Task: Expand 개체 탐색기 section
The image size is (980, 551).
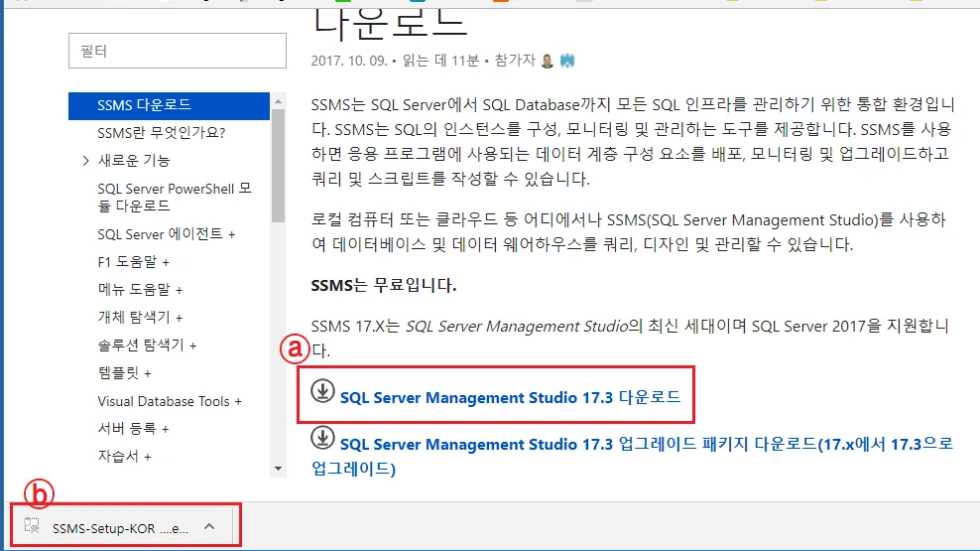Action: [x=140, y=317]
